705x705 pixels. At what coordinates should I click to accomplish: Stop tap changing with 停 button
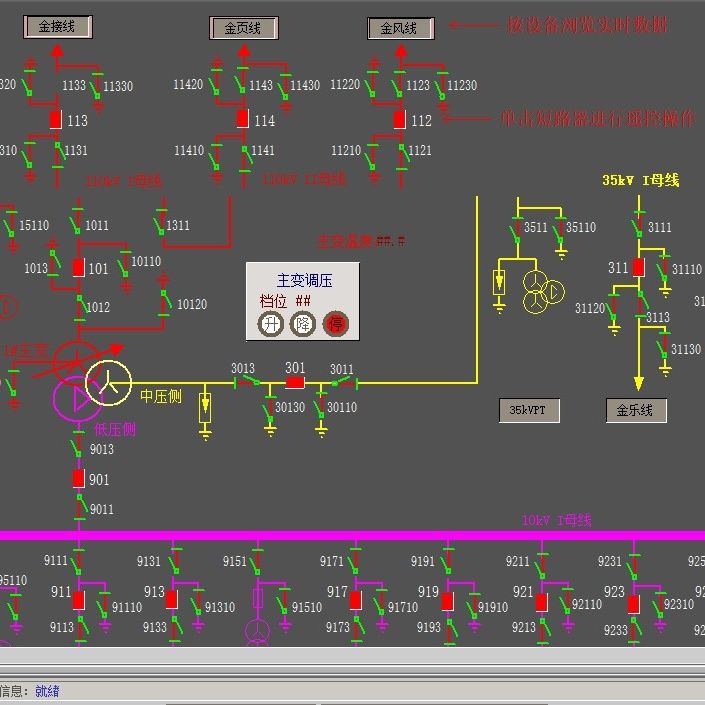(335, 324)
